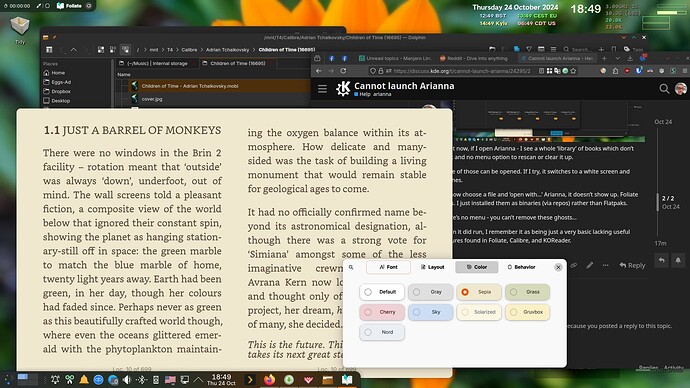The width and height of the screenshot is (690, 388).
Task: Open the user avatar menu on KDE Discuss
Action: pyautogui.click(x=681, y=88)
